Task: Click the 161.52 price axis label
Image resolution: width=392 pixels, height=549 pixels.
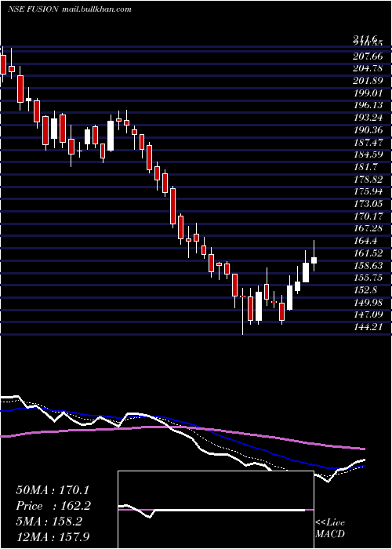Action: point(368,253)
